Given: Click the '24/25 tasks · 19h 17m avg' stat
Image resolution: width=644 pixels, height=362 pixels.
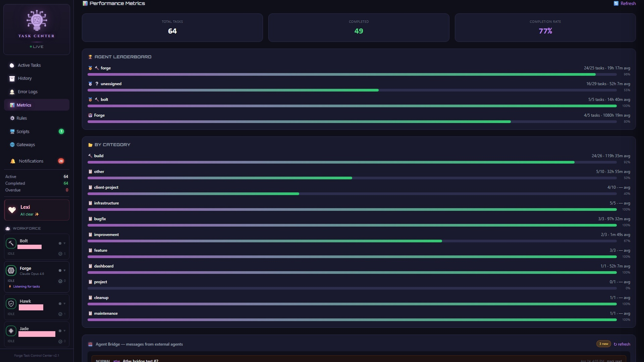Looking at the screenshot, I should pos(607,68).
